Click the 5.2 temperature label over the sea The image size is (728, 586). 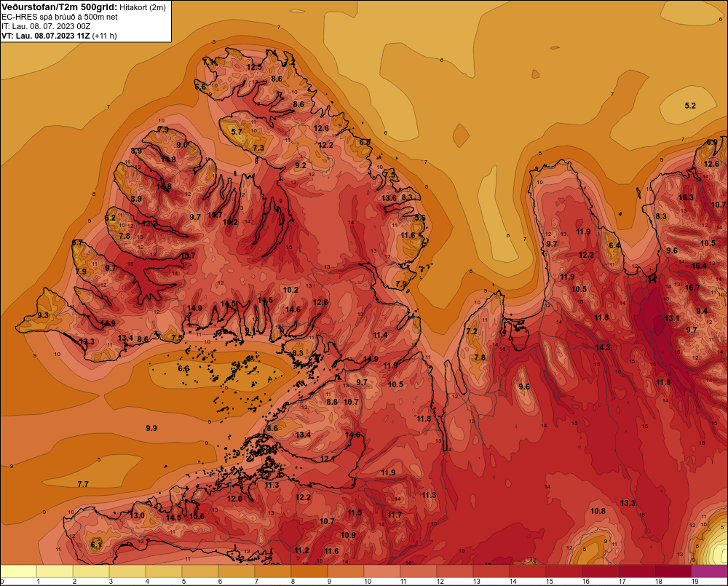tap(690, 106)
